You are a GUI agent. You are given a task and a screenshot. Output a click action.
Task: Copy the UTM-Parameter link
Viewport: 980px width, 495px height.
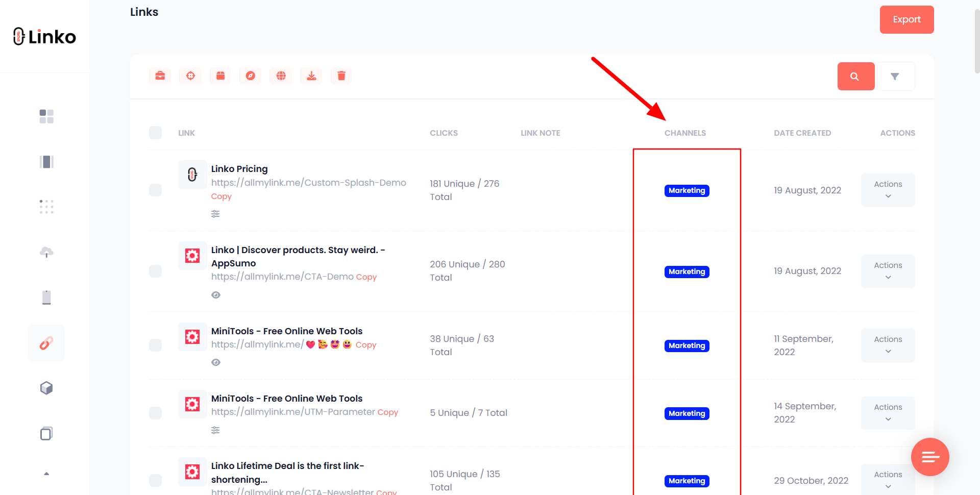pyautogui.click(x=387, y=412)
